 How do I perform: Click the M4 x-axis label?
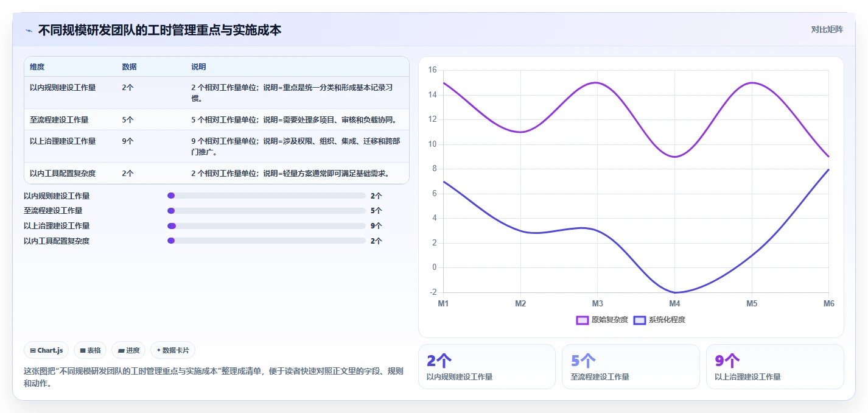point(674,303)
